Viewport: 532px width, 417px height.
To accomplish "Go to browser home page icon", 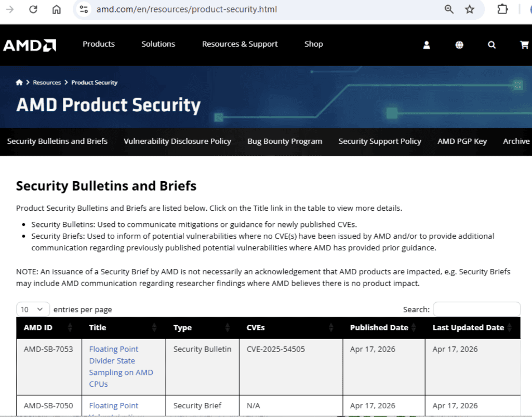I will coord(56,9).
